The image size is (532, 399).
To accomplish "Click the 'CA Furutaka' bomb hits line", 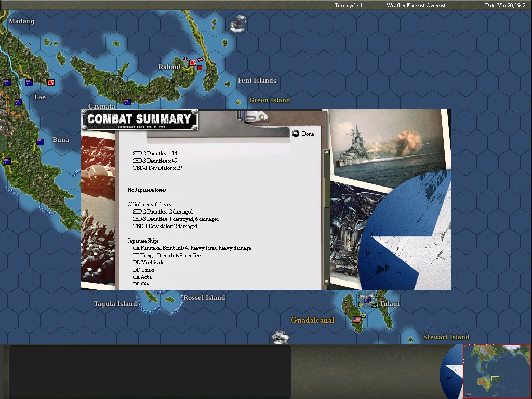I will pos(192,248).
